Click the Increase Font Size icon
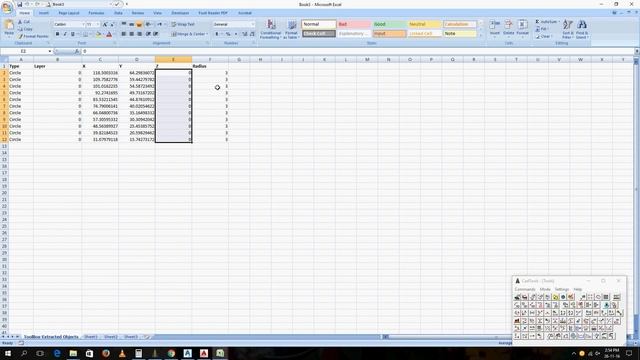Image resolution: width=640 pixels, height=360 pixels. [x=105, y=24]
